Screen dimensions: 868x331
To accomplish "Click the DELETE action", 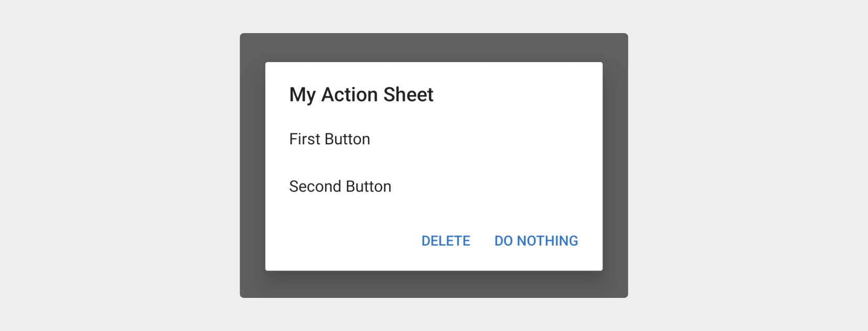I will 445,241.
